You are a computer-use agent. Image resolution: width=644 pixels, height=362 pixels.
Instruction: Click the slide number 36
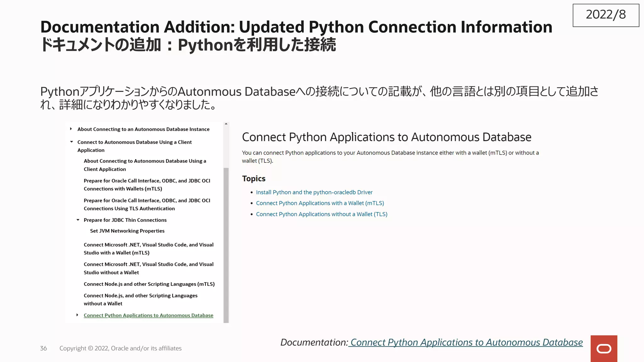tap(43, 348)
